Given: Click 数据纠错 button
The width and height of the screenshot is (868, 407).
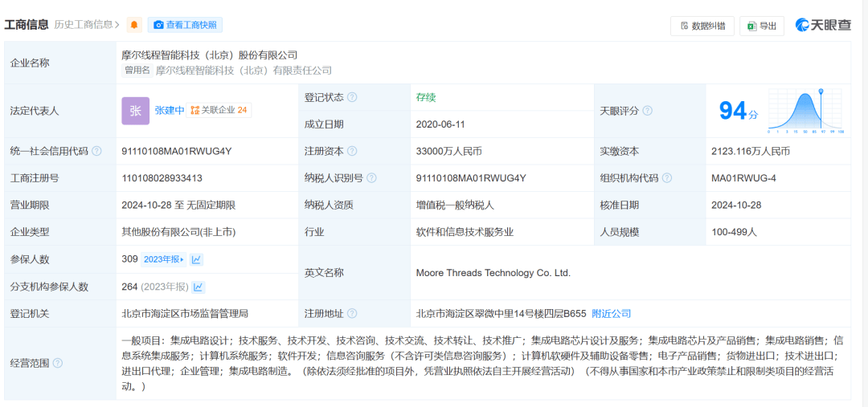Looking at the screenshot, I should pos(702,26).
